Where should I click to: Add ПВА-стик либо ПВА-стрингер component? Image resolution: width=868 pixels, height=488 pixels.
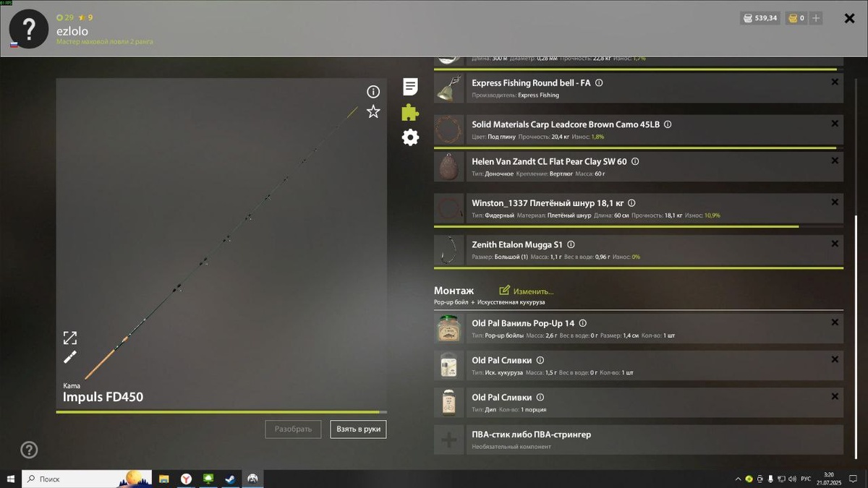(639, 440)
